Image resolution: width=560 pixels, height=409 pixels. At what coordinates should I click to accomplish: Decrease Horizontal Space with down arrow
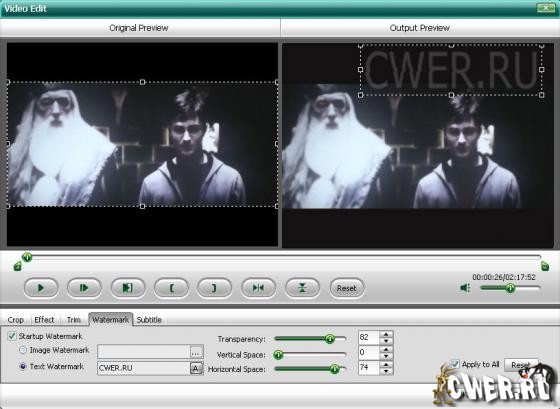click(x=386, y=371)
